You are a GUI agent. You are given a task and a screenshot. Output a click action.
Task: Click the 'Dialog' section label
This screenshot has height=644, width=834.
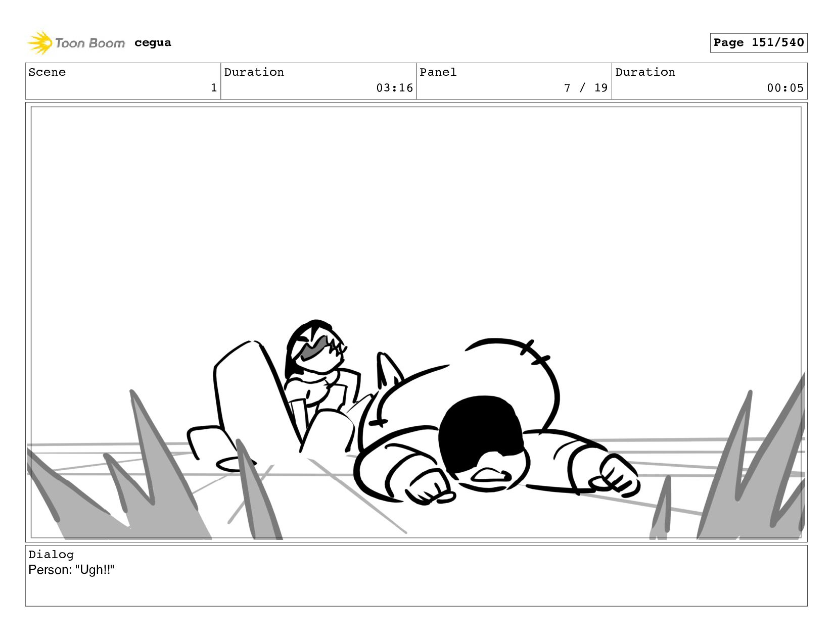pos(51,555)
